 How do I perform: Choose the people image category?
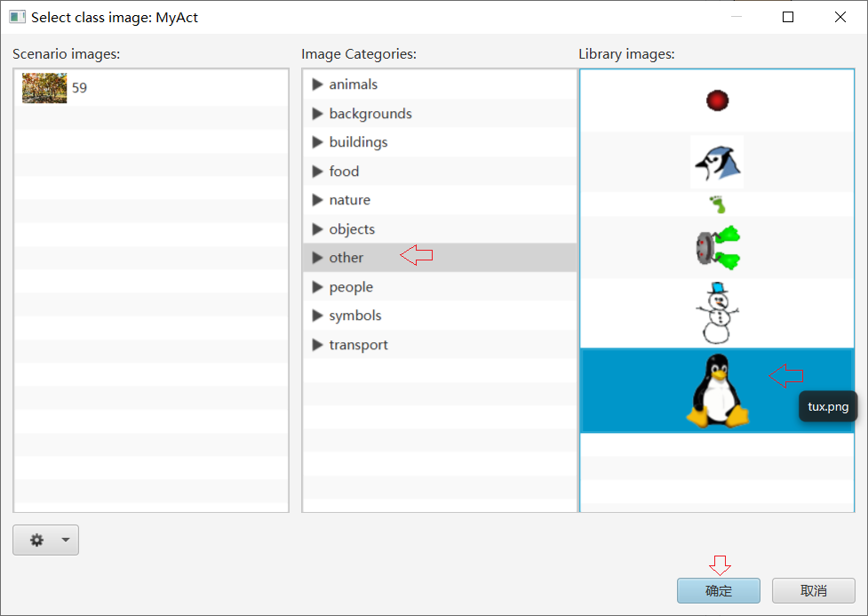coord(351,287)
